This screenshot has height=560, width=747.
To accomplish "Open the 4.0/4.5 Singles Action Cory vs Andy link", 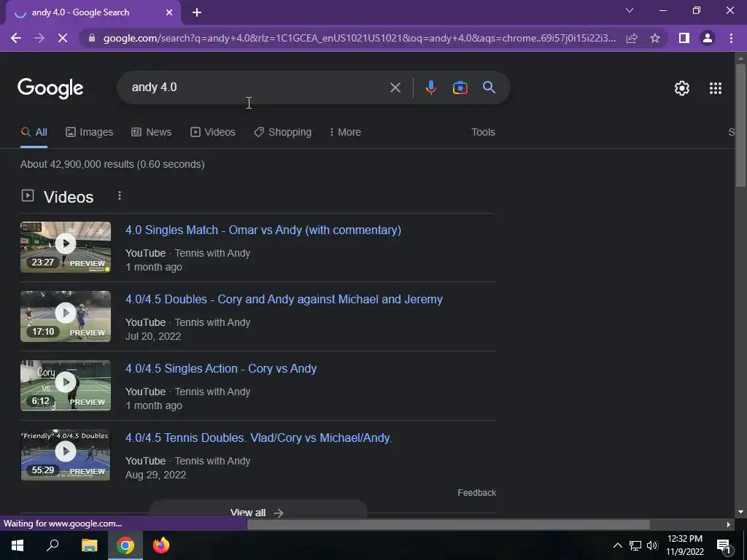I will 221,368.
